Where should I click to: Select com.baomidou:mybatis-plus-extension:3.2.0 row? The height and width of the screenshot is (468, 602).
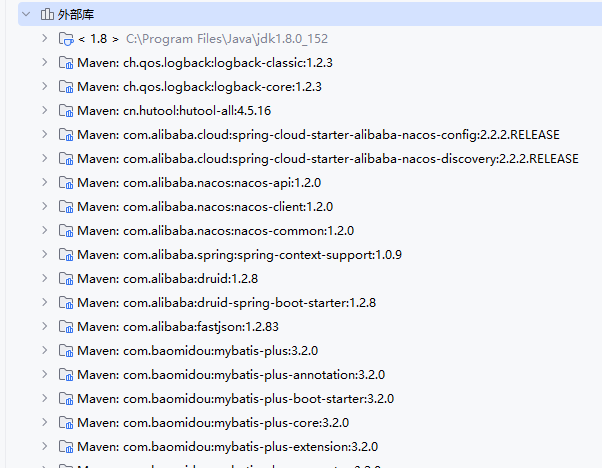[x=227, y=447]
